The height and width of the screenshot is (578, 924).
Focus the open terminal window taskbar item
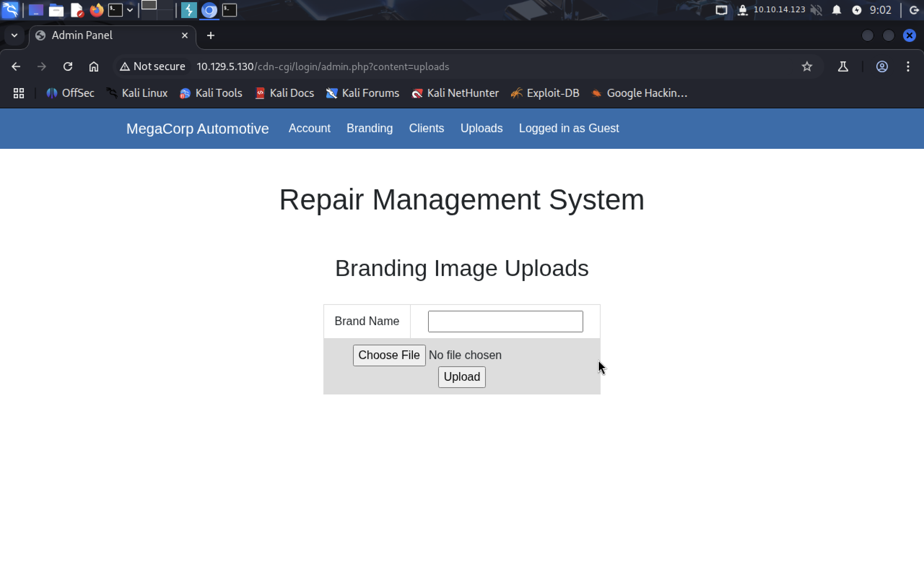point(230,10)
